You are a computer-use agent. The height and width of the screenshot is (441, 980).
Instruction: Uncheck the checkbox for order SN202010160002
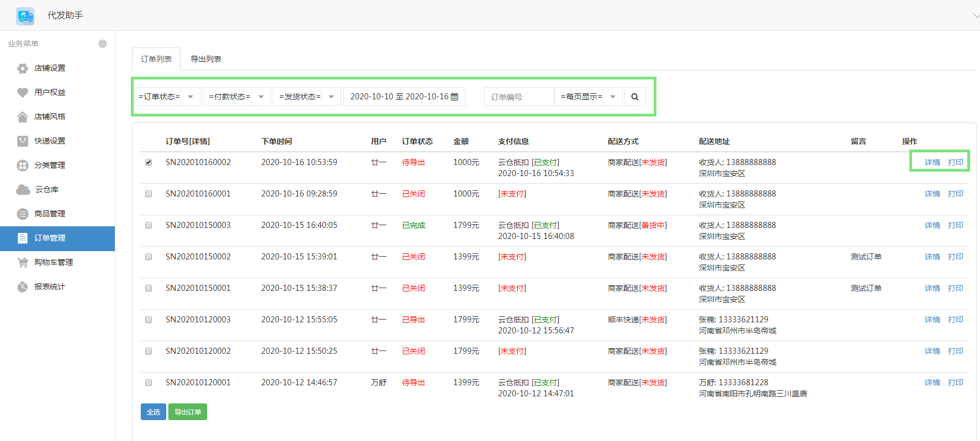point(149,162)
